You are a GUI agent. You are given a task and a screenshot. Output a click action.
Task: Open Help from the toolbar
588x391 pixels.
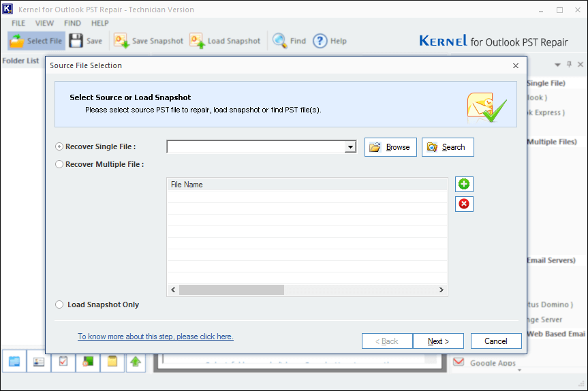click(320, 41)
